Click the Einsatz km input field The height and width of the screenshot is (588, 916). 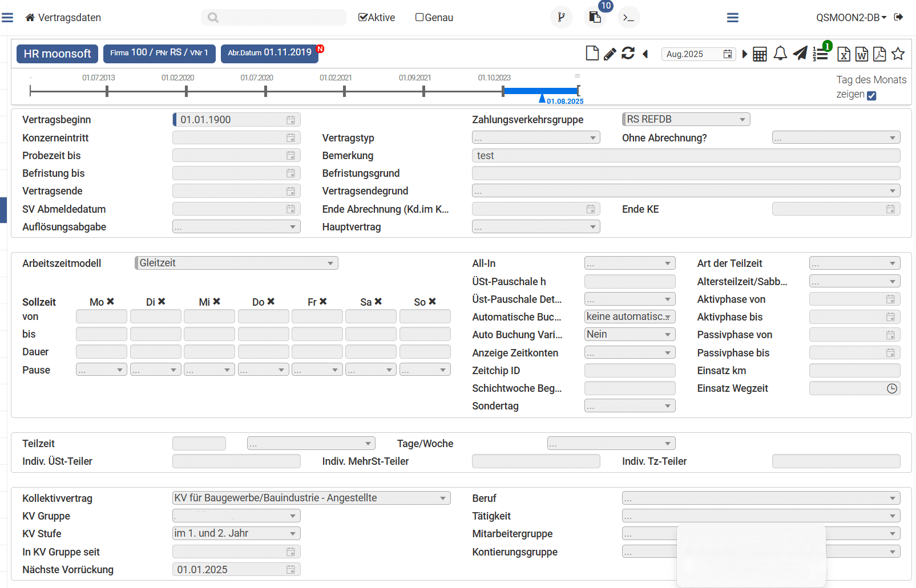855,370
